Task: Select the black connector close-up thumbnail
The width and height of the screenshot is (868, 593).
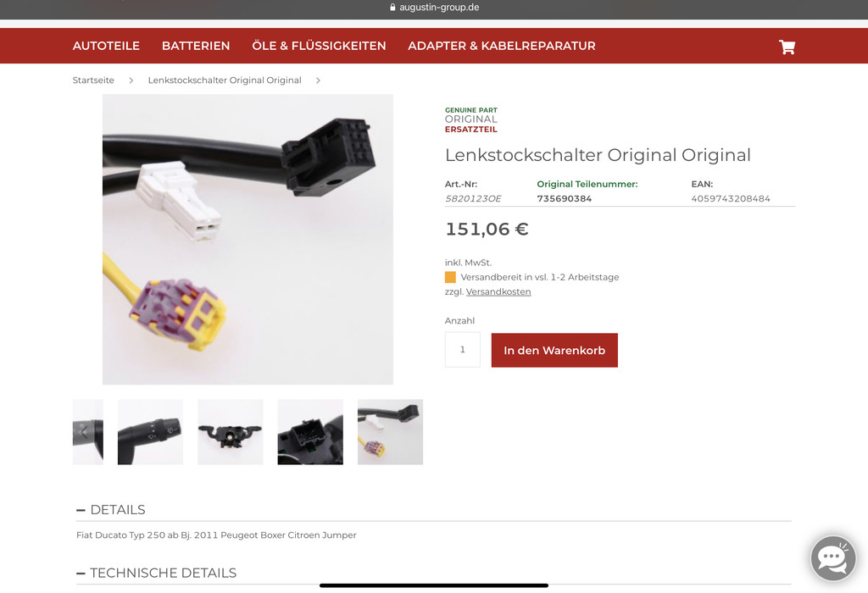Action: point(310,432)
